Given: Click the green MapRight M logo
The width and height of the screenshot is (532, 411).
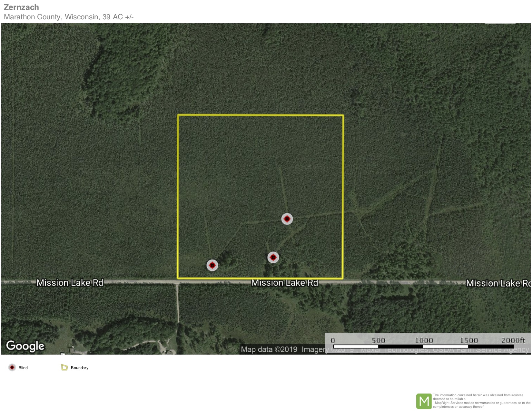Looking at the screenshot, I should [424, 401].
